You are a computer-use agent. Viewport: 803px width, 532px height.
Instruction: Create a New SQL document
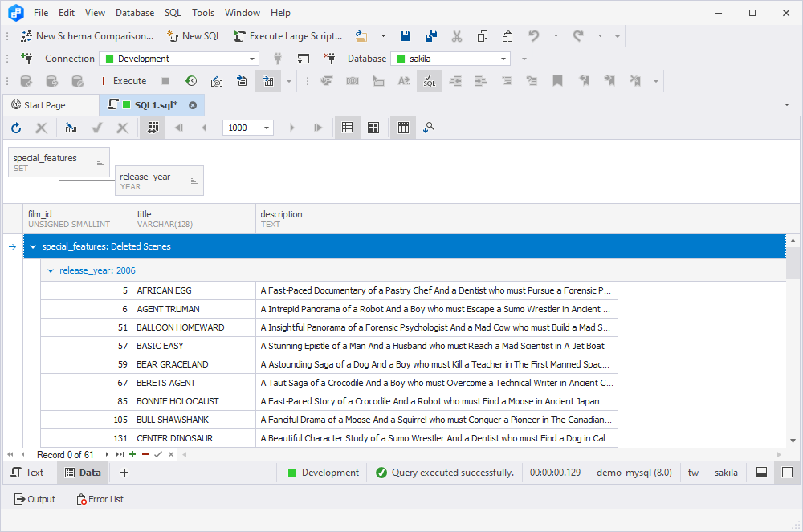(x=194, y=36)
